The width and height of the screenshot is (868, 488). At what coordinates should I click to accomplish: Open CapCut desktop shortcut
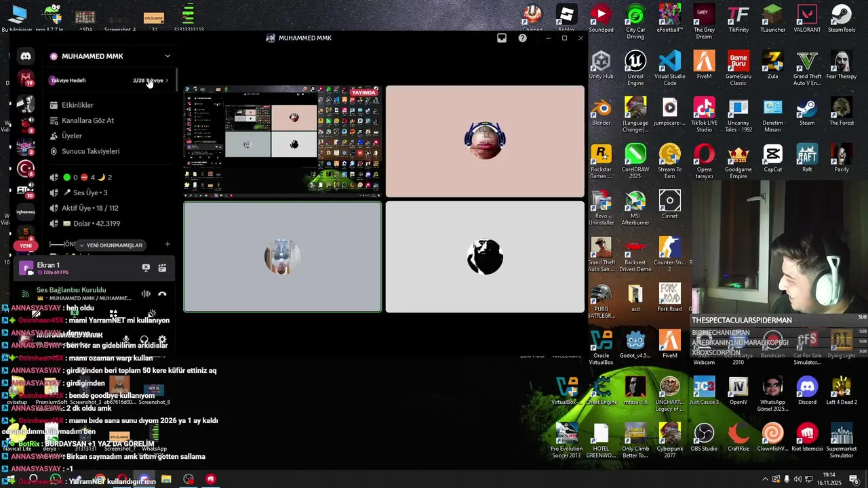(772, 159)
